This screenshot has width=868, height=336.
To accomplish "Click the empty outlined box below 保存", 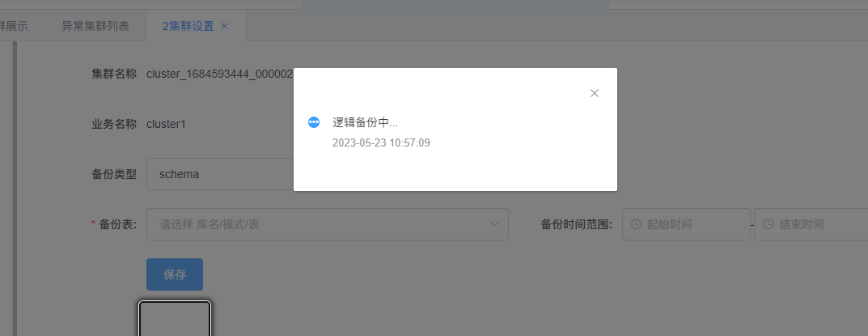I will tap(175, 319).
